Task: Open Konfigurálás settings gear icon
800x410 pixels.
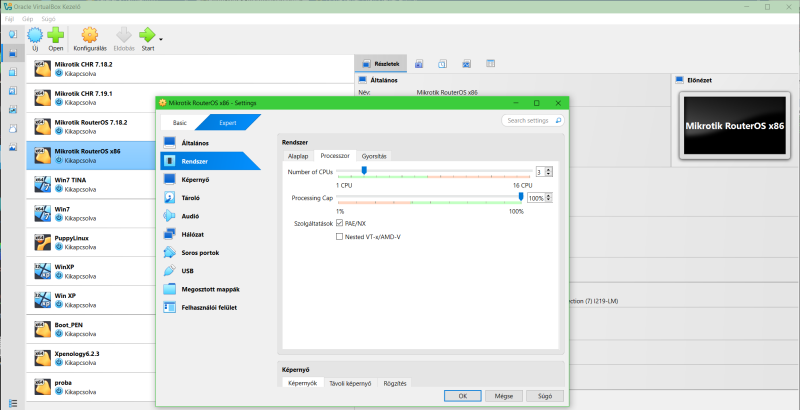Action: pyautogui.click(x=90, y=35)
